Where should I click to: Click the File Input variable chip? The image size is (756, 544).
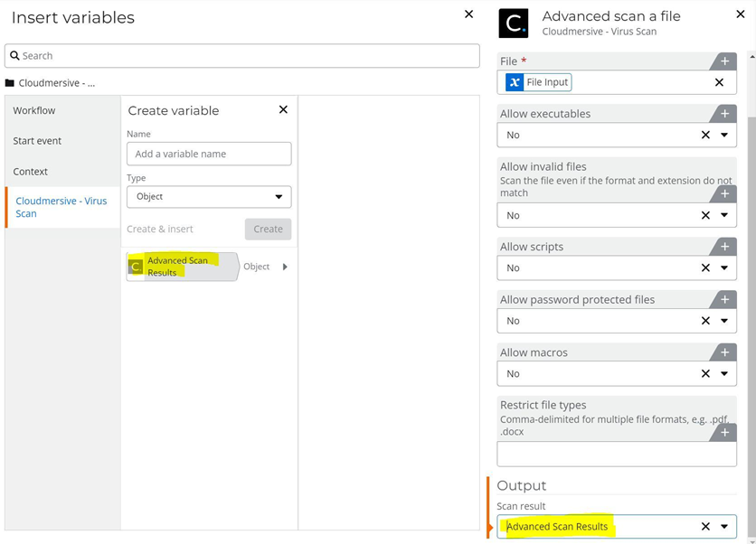[x=539, y=82]
